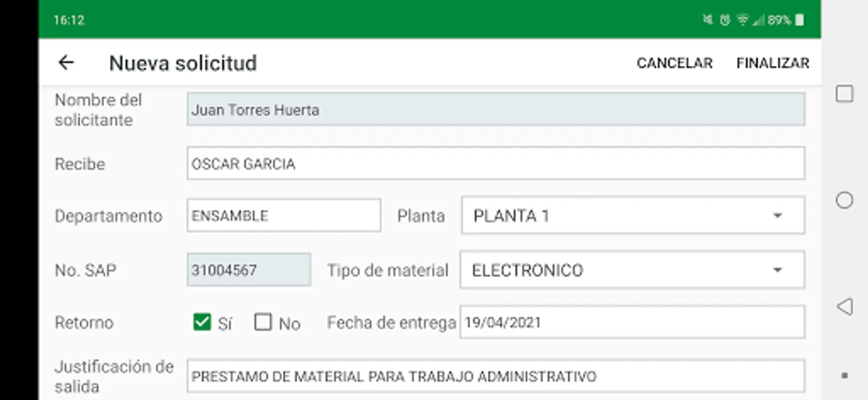
Task: Open the Planta dropdown
Action: 632,216
